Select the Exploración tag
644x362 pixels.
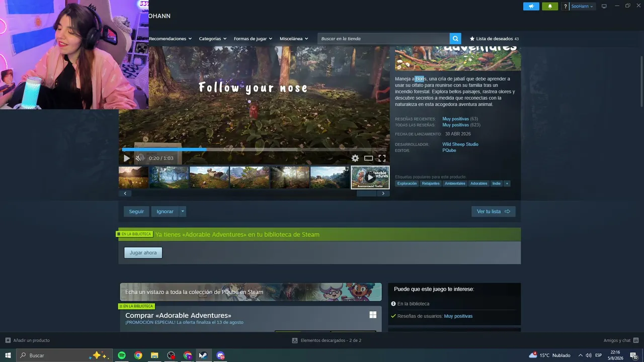point(407,184)
